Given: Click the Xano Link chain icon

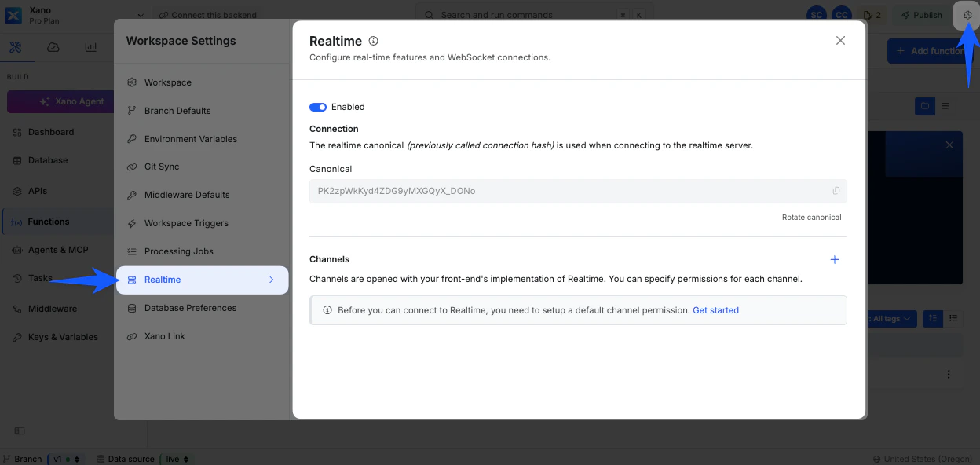Looking at the screenshot, I should point(132,336).
